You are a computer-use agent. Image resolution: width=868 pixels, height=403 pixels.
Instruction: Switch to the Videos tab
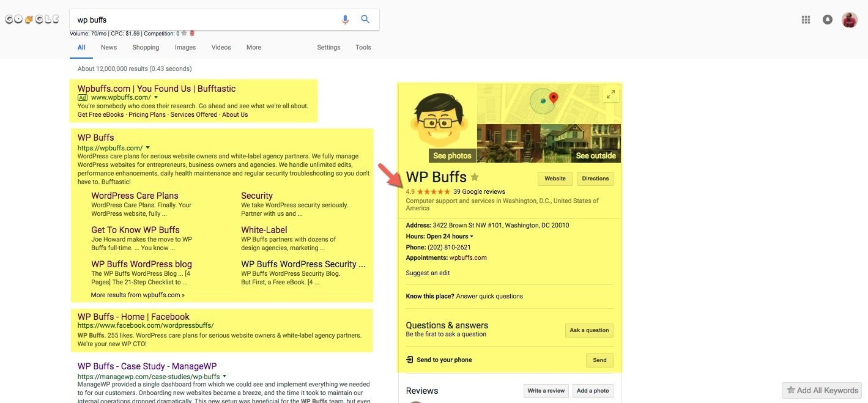point(221,47)
